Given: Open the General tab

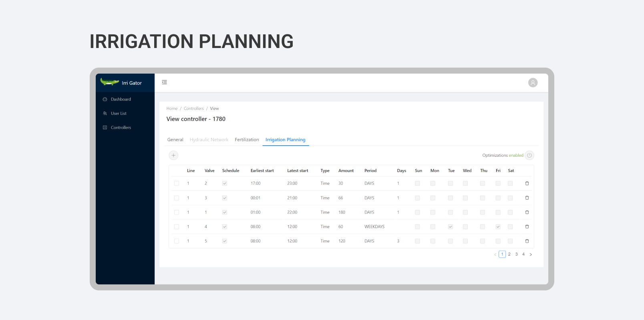Looking at the screenshot, I should tap(175, 140).
